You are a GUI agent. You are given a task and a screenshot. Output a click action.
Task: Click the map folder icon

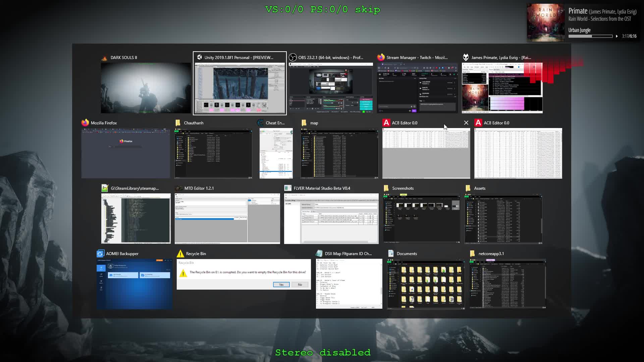304,123
